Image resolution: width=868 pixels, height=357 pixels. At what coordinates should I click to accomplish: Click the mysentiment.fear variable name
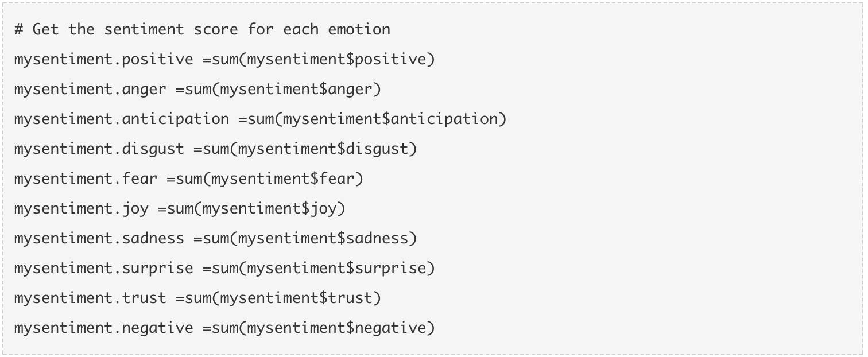(86, 178)
